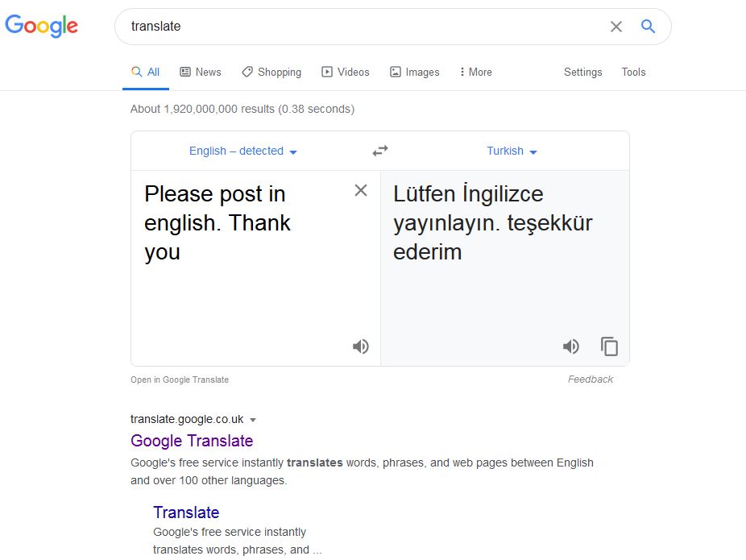Viewport: 746px width, 560px height.
Task: Open the Turkish target language dropdown
Action: coord(512,151)
